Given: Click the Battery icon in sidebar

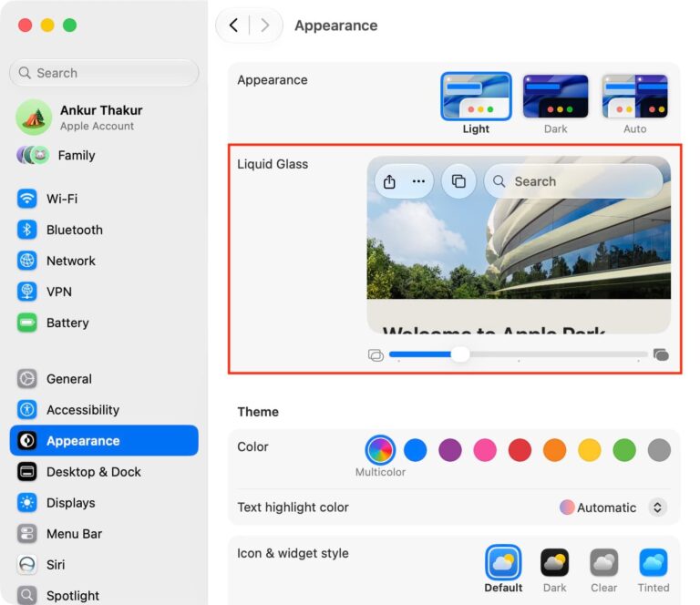Looking at the screenshot, I should coord(26,323).
